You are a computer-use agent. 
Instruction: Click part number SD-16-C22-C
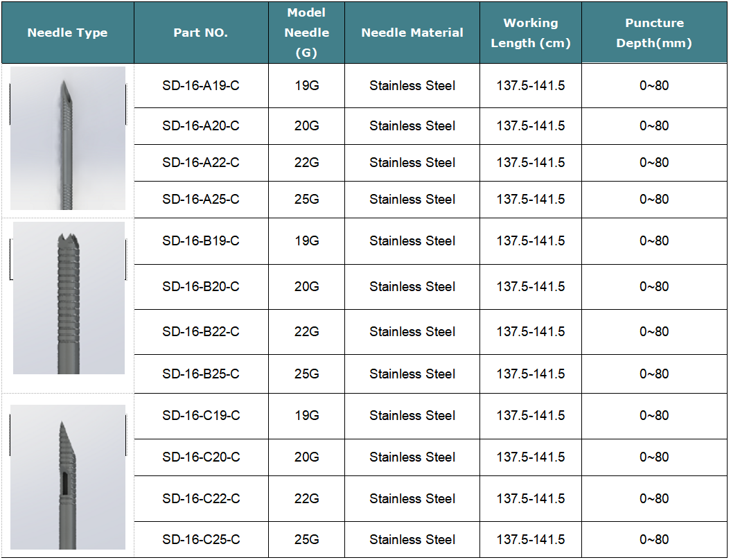[202, 499]
